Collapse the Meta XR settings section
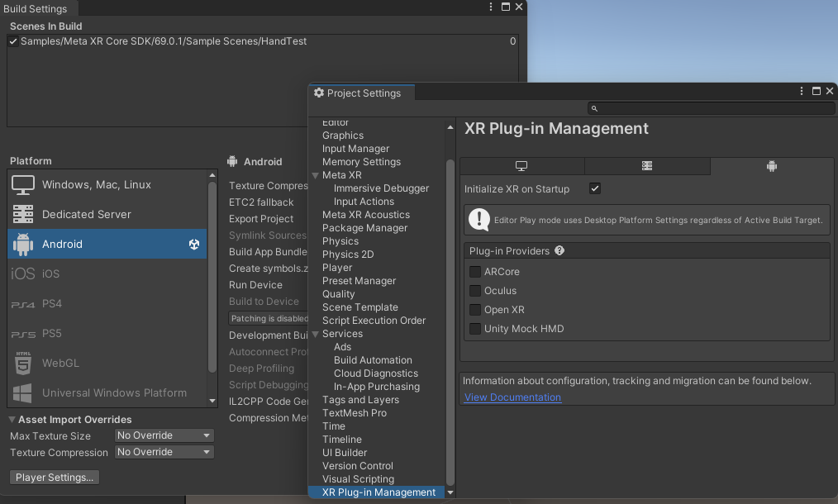This screenshot has width=838, height=504. [317, 174]
